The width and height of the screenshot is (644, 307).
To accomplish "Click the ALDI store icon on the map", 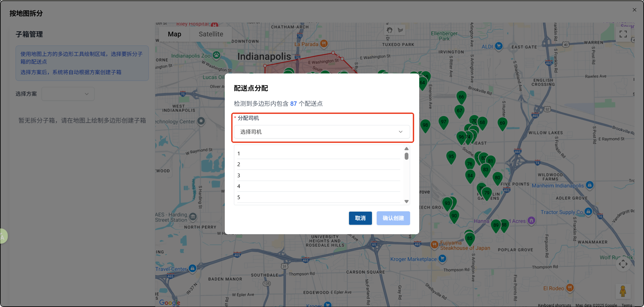I will [x=498, y=46].
